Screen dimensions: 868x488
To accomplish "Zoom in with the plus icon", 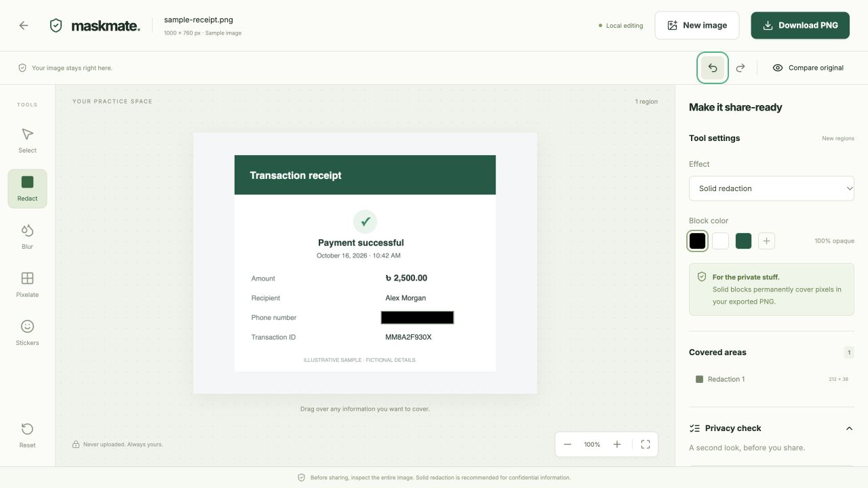I will 617,445.
